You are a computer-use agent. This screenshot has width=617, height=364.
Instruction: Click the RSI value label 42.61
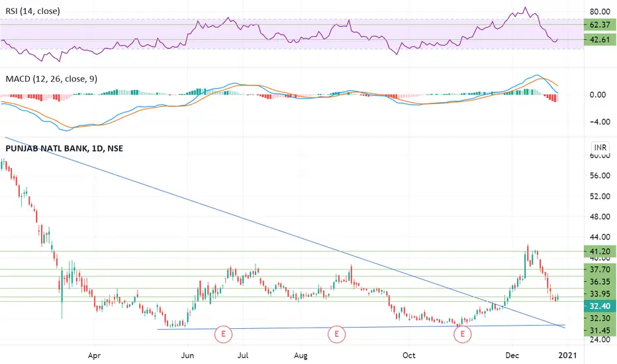tap(600, 39)
